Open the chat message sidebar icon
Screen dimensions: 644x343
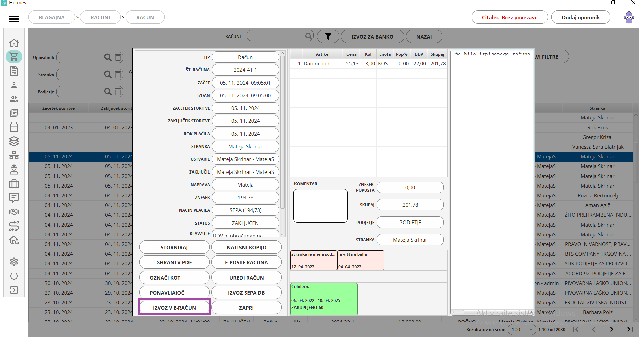pyautogui.click(x=14, y=198)
